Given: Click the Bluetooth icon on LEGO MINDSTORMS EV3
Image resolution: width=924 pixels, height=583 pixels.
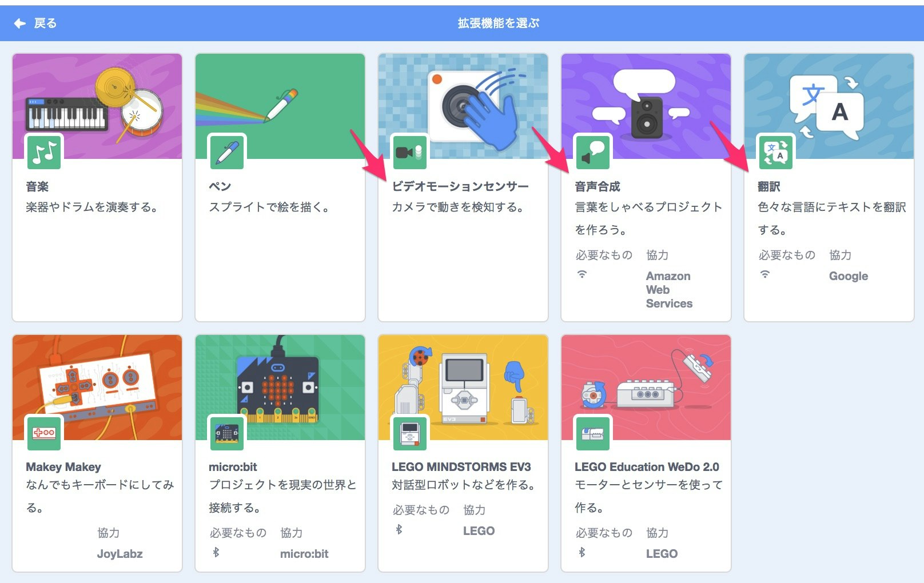Looking at the screenshot, I should tap(399, 530).
